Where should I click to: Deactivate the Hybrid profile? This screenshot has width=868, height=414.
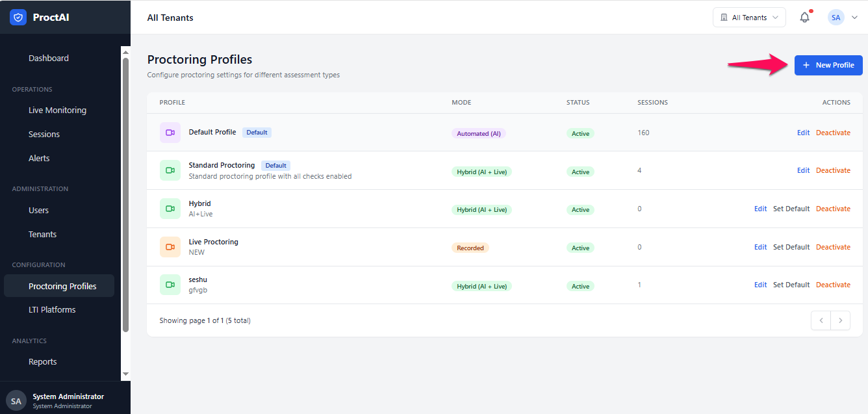tap(833, 209)
